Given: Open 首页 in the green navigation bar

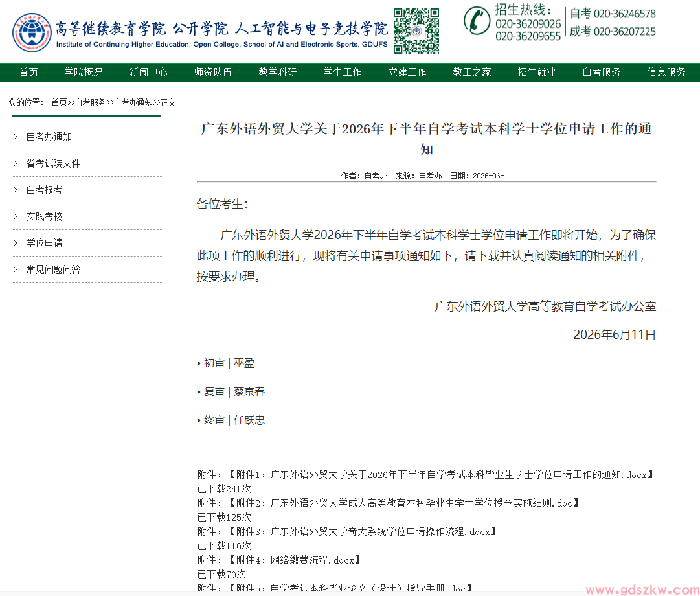Looking at the screenshot, I should point(28,73).
